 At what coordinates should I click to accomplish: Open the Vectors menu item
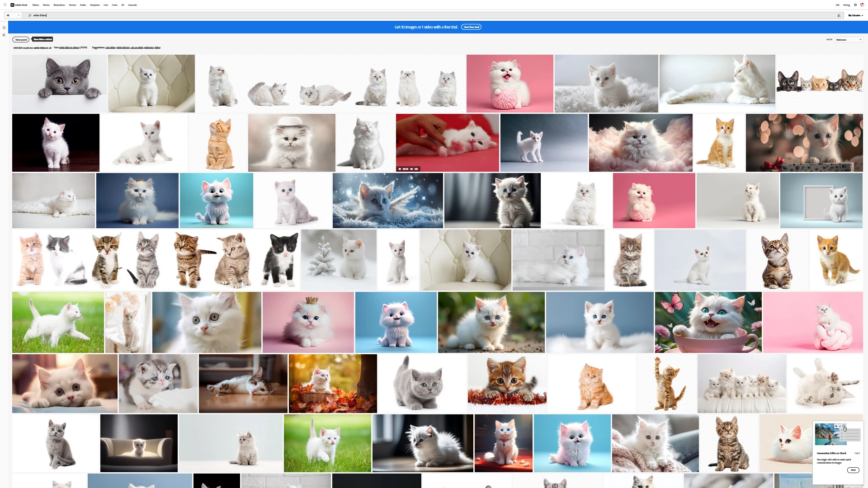[72, 5]
